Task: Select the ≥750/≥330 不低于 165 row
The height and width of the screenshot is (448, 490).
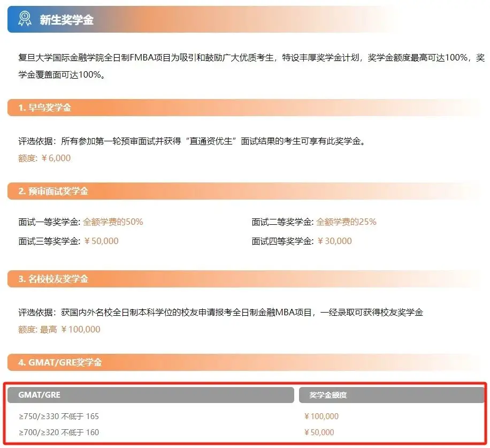Action: [59, 416]
